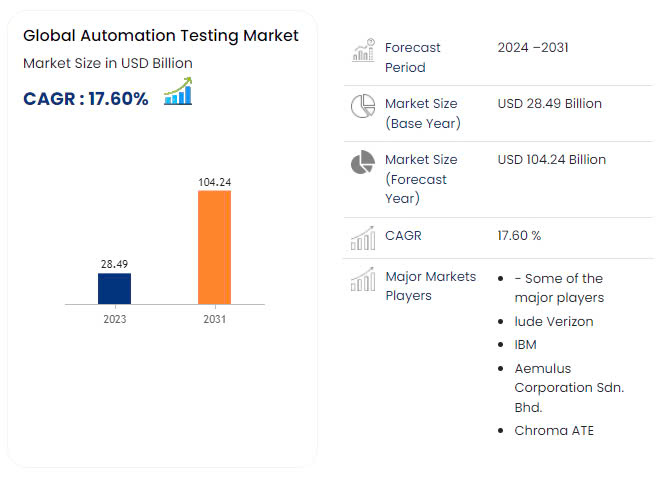Image resolution: width=664 pixels, height=479 pixels.
Task: Select the 104.24 value label
Action: click(214, 182)
